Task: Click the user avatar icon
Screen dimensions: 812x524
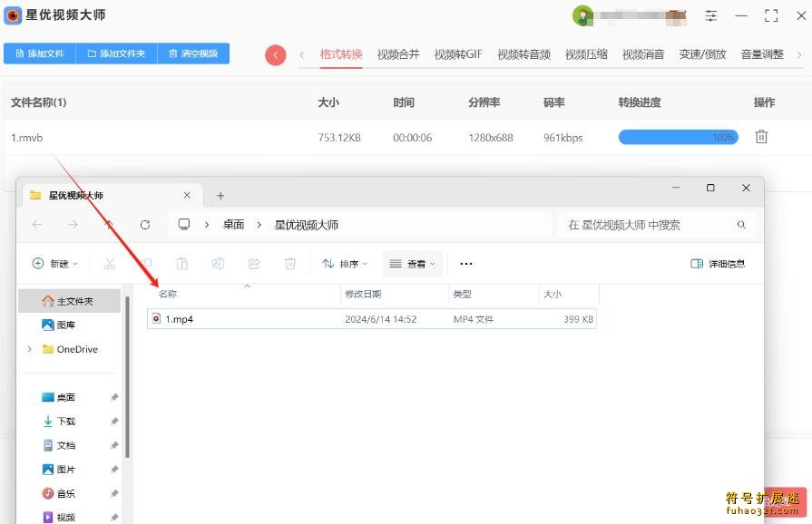Action: [582, 15]
